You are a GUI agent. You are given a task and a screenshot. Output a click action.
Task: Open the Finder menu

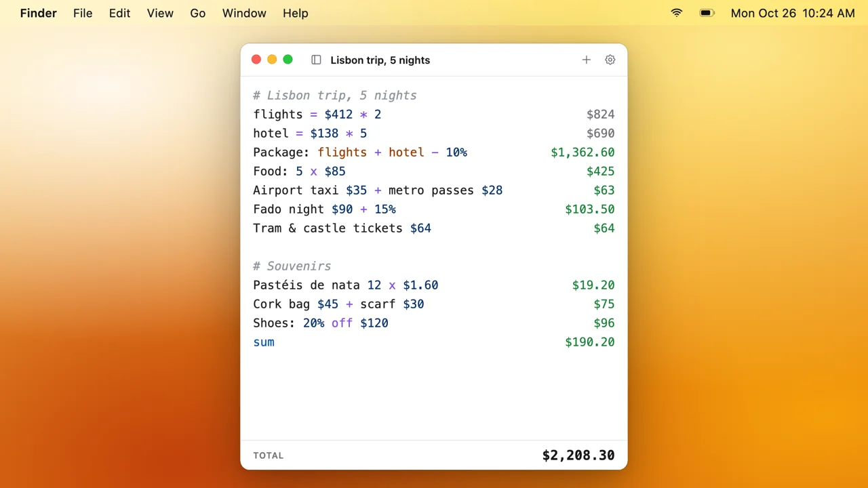39,13
